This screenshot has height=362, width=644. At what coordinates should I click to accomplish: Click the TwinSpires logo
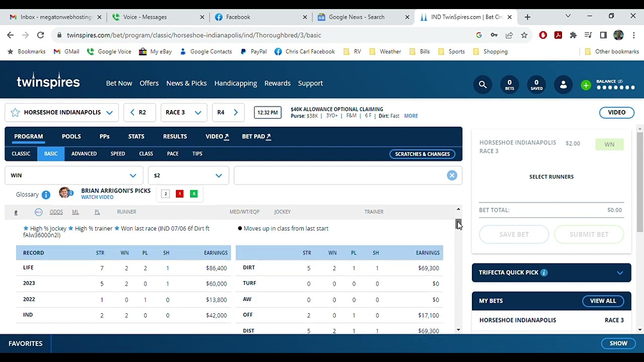click(48, 81)
